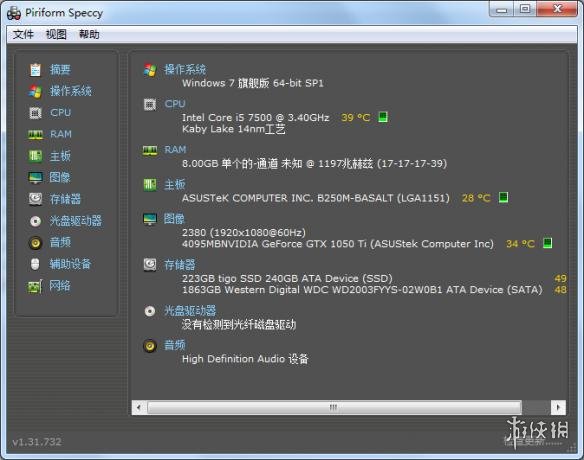
Task: Click the High Definition Audio 设备 line
Action: click(x=245, y=359)
